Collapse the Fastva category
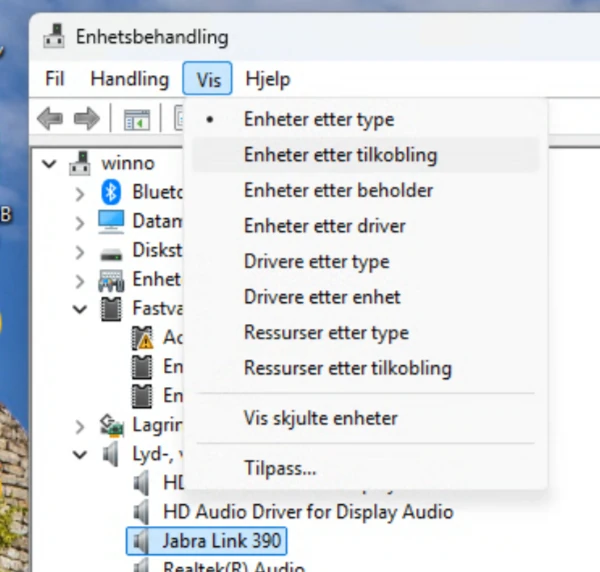 click(x=80, y=309)
